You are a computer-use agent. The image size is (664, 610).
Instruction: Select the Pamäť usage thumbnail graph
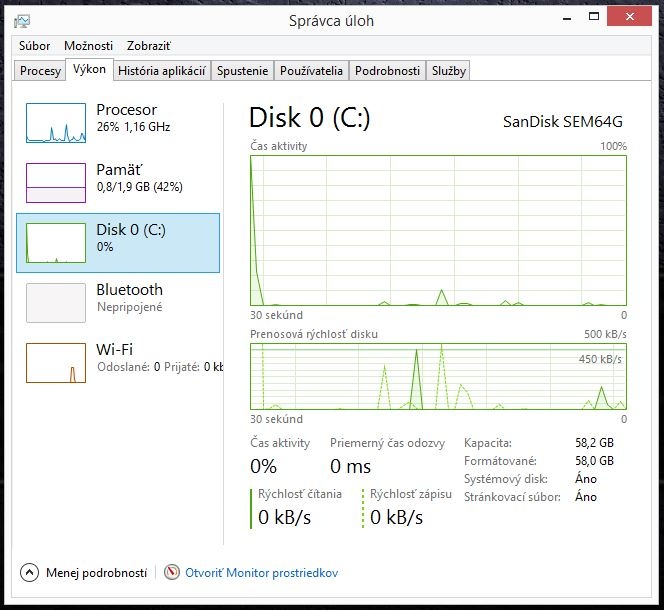(56, 183)
